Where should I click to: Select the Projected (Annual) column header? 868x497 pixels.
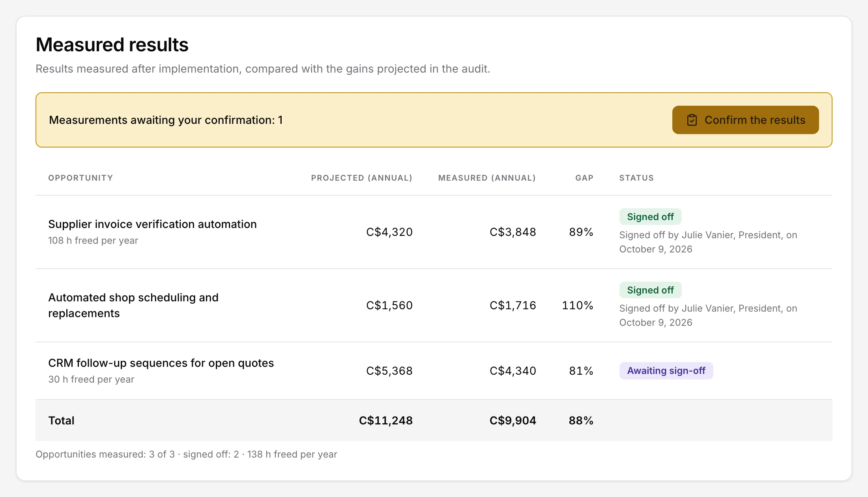(x=362, y=178)
